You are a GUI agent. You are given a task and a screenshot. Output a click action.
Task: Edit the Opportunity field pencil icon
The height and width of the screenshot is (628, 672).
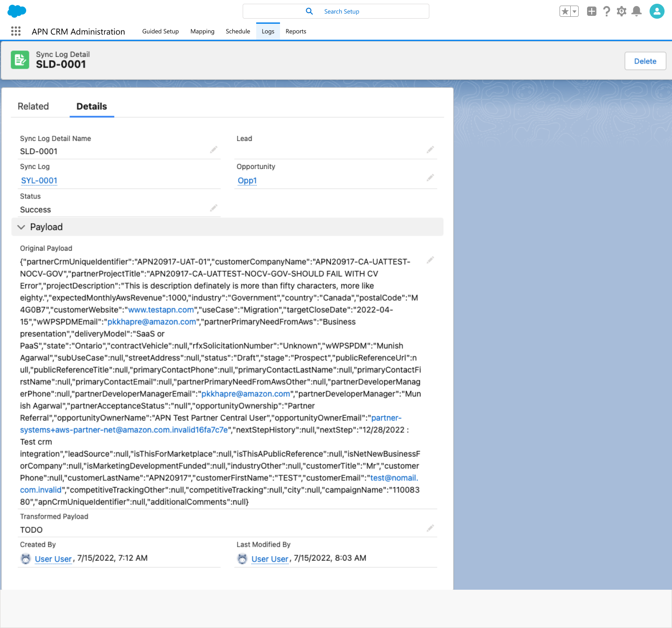click(430, 177)
